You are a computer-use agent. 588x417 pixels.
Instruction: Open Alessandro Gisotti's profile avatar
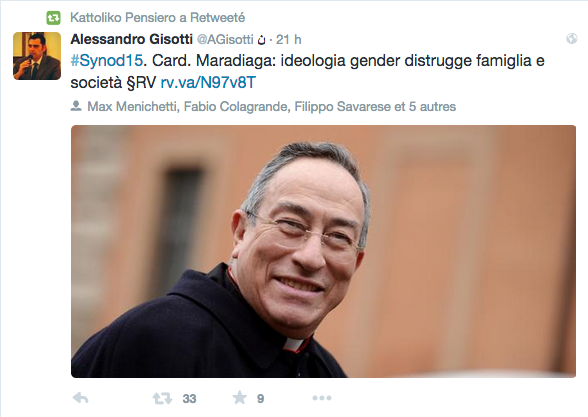pos(37,56)
